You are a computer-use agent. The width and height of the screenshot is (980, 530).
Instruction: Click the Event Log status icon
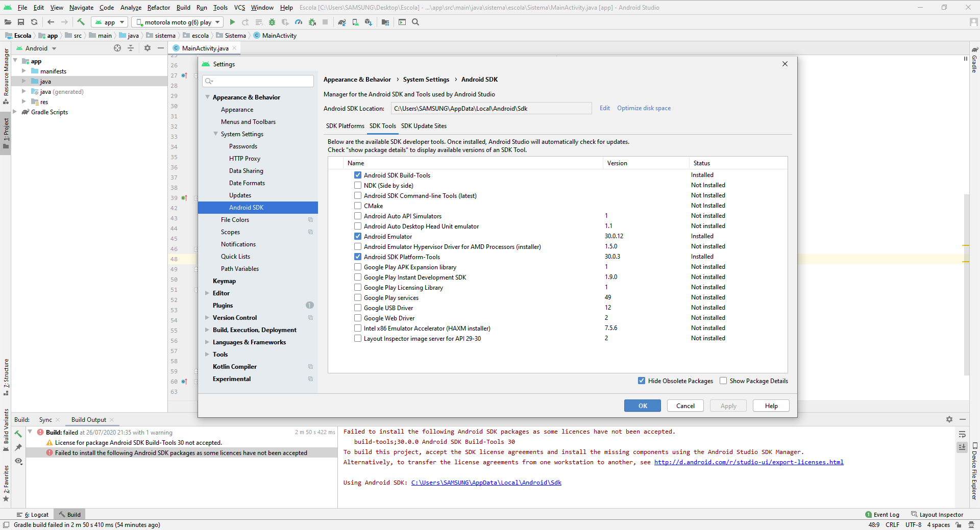(x=883, y=515)
